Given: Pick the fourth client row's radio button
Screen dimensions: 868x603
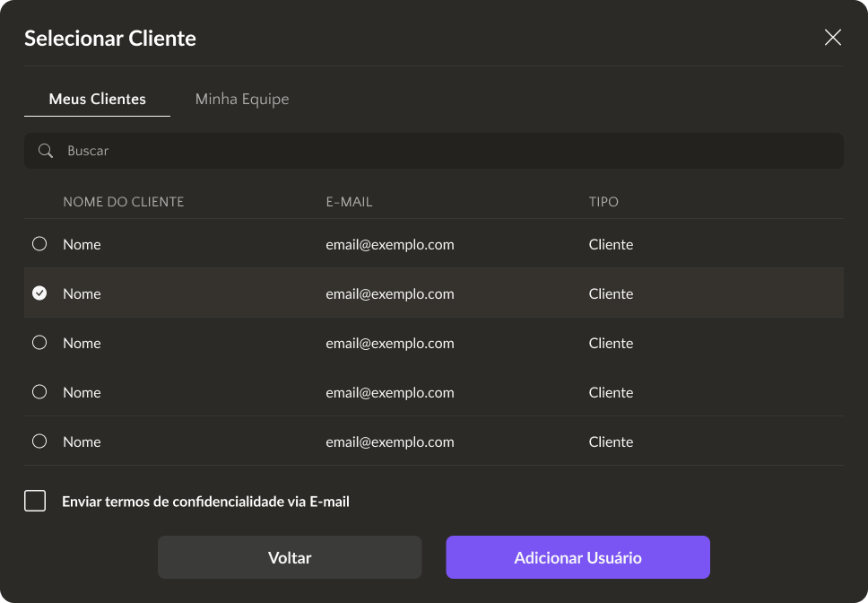Looking at the screenshot, I should [39, 392].
